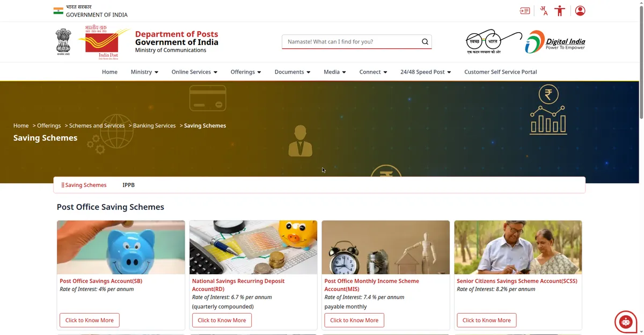This screenshot has height=335, width=644.
Task: Select the Saving Schemes tab
Action: [84, 185]
